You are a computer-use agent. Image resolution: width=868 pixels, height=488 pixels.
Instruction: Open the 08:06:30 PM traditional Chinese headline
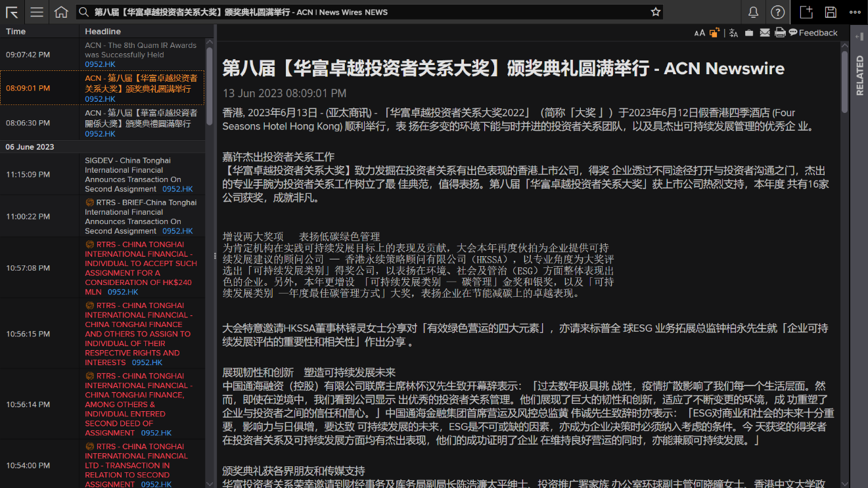pos(141,118)
